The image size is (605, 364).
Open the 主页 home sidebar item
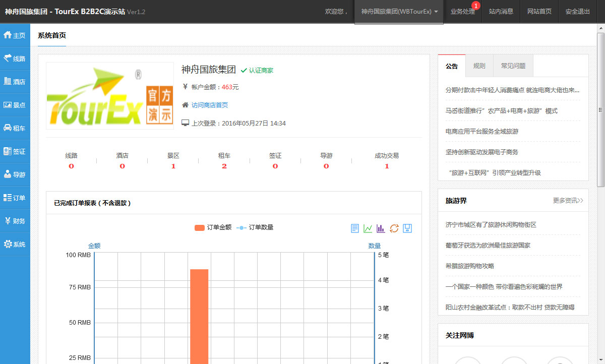pyautogui.click(x=15, y=35)
